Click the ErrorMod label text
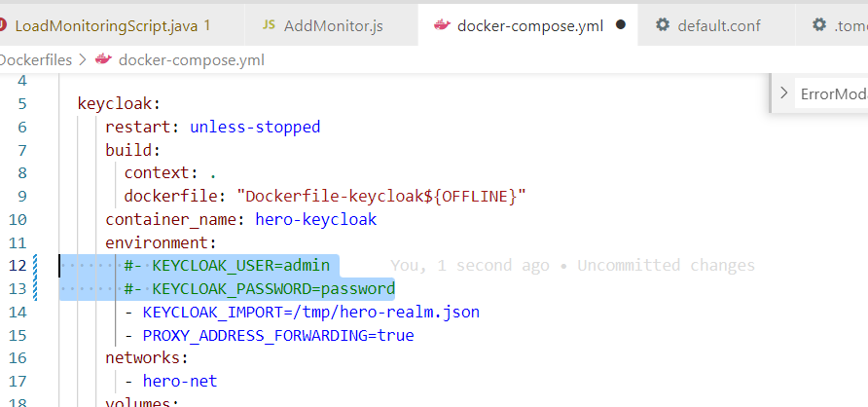The width and height of the screenshot is (868, 407). (833, 93)
